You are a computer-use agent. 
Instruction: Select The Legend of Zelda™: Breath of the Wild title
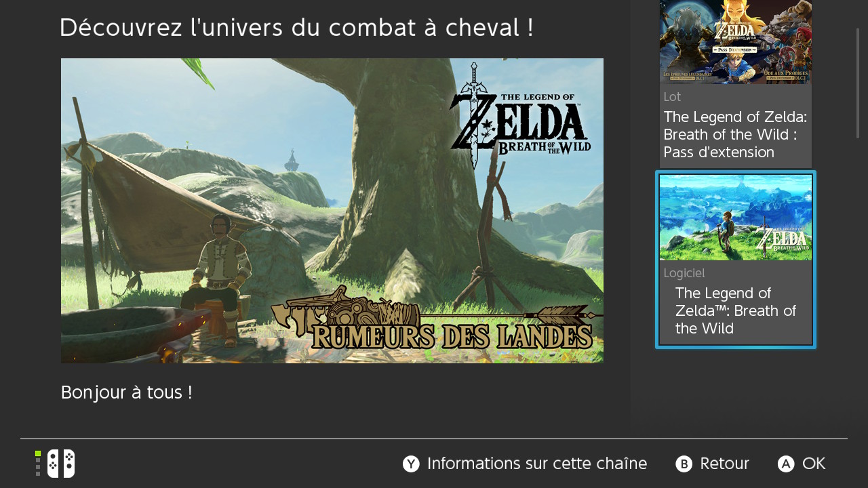736,310
